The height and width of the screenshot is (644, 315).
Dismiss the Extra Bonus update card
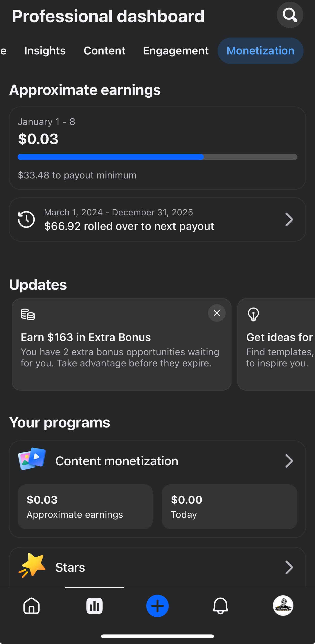pos(217,313)
